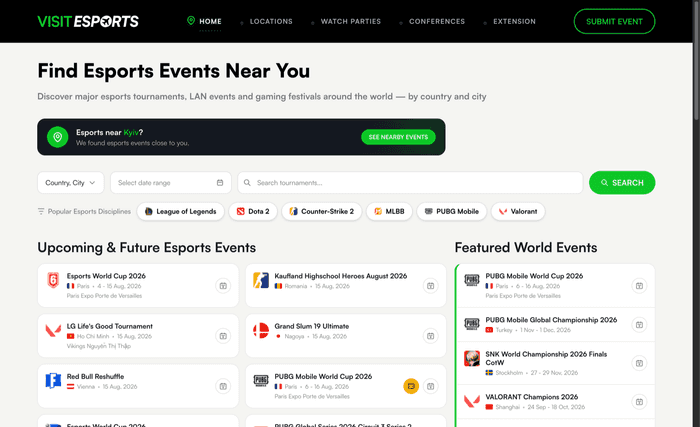
Task: Click the filter icon beside Popular Esports Disciplines
Action: pyautogui.click(x=41, y=211)
